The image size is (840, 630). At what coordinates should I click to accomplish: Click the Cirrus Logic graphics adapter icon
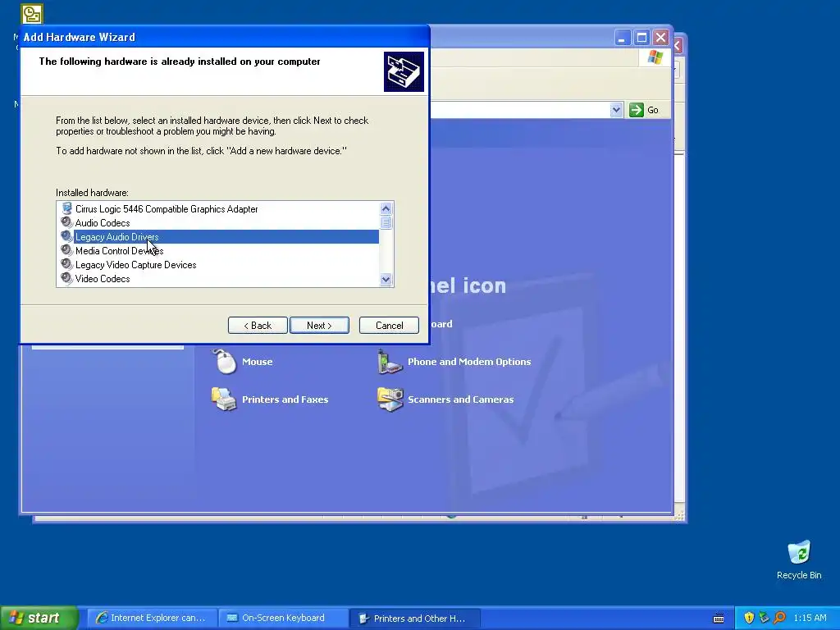66,208
